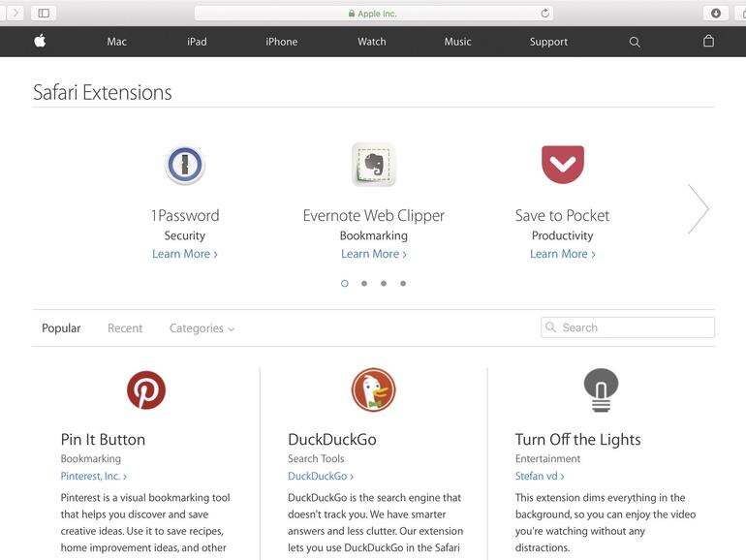Open the Music nav item
The height and width of the screenshot is (560, 746).
[x=457, y=42]
